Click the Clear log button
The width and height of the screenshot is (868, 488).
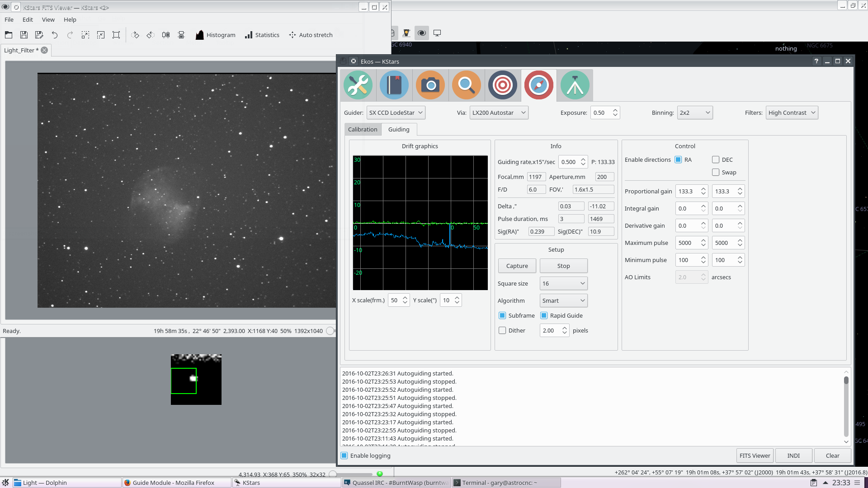[832, 455]
